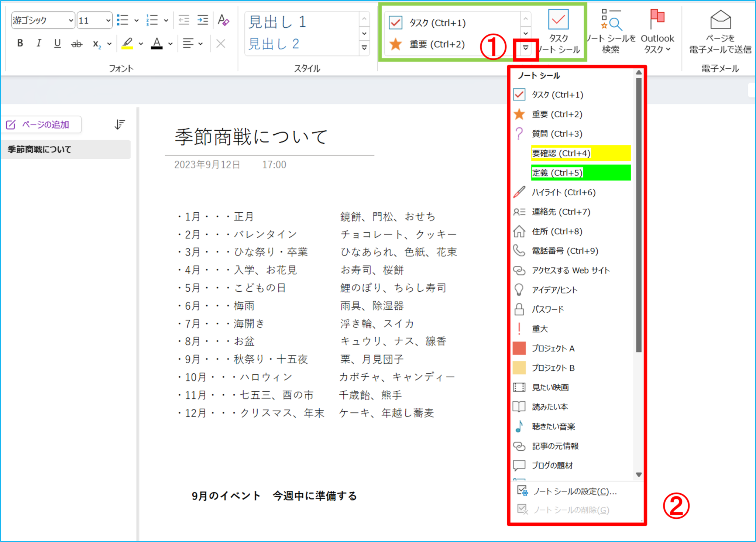Click the delete X icon in ribbon
Screen dimensions: 756x542
click(x=221, y=44)
